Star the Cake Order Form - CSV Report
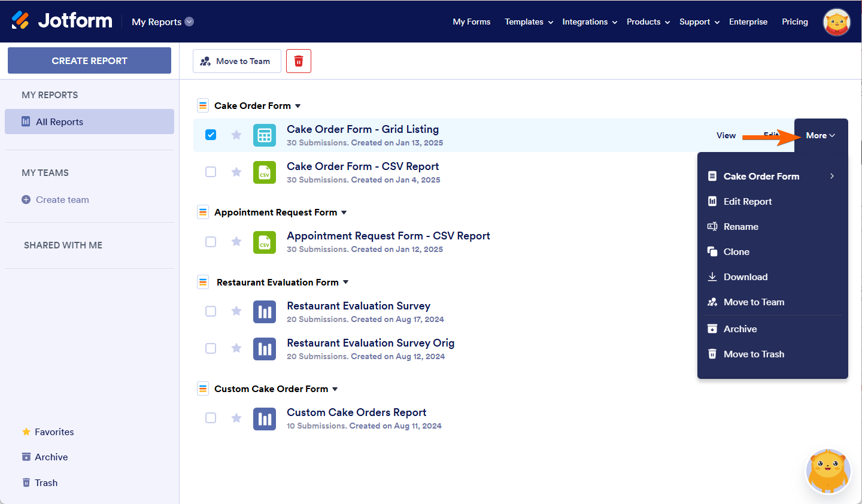Viewport: 862px width, 504px height. (236, 172)
